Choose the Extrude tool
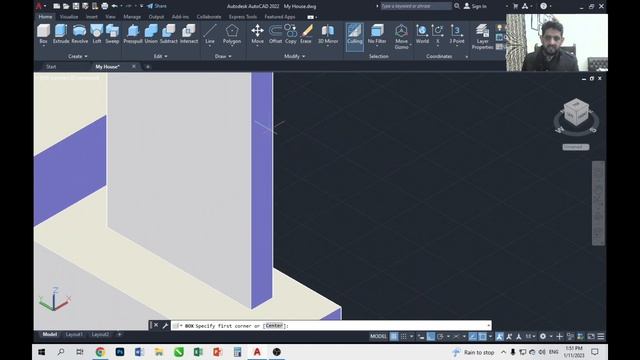 61,34
